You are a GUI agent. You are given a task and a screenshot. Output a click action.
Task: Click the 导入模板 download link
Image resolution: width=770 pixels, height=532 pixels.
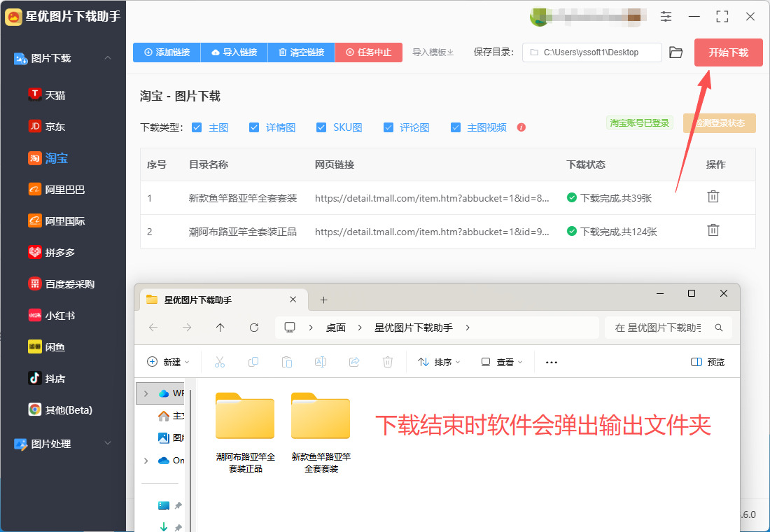click(433, 52)
